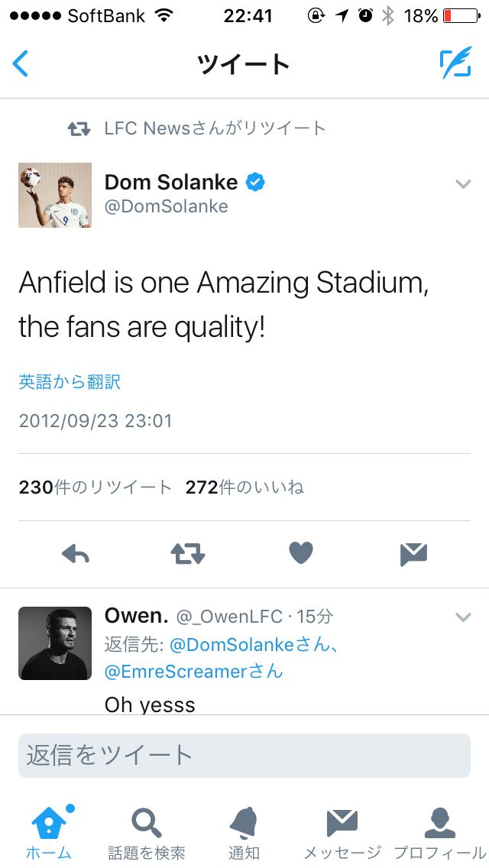Tap the reply arrow icon
This screenshot has width=489, height=868.
point(76,554)
